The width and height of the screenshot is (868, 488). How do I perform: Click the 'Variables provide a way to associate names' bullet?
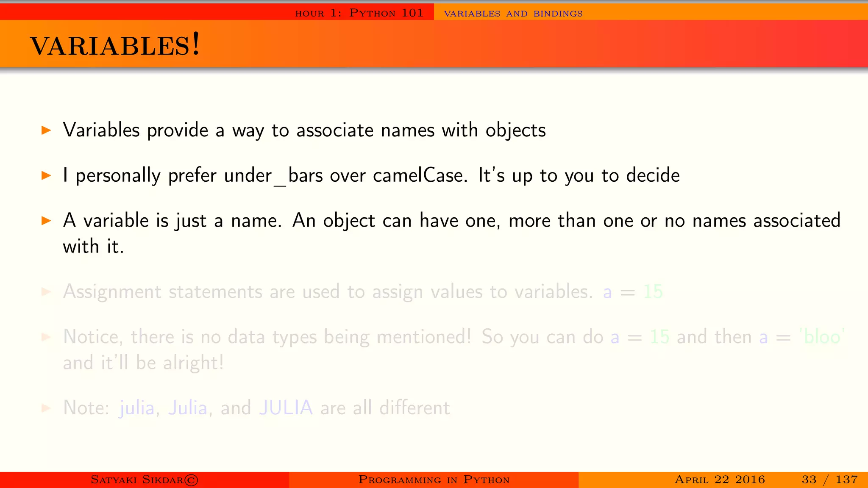[x=304, y=130]
